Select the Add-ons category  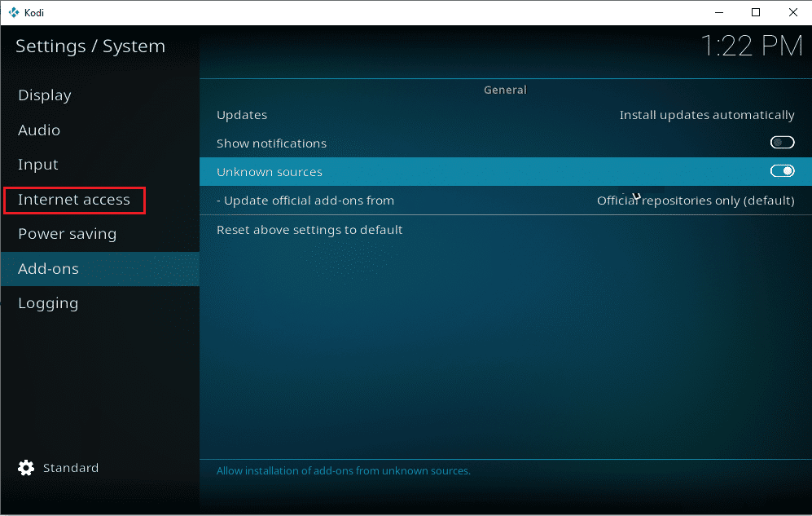[x=100, y=269]
